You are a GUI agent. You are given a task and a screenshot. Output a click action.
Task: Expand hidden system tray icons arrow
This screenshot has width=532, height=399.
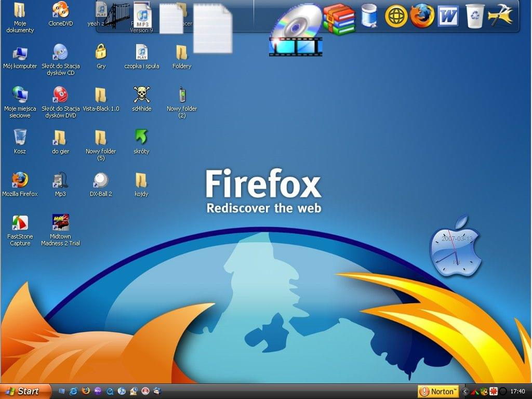[x=465, y=391]
